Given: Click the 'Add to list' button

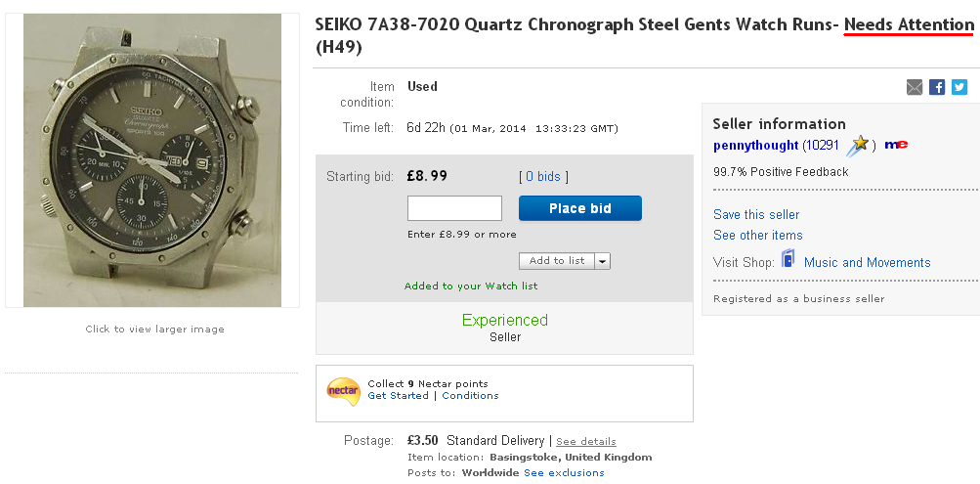Looking at the screenshot, I should pos(556,261).
